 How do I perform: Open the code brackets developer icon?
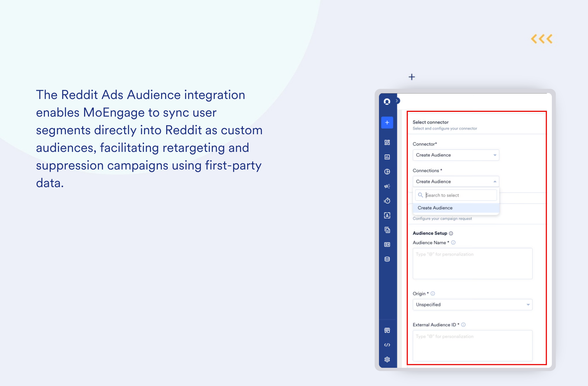387,345
